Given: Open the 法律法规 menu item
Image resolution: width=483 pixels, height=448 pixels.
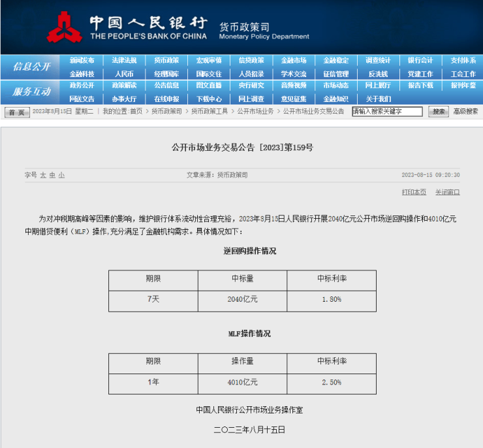Looking at the screenshot, I should pyautogui.click(x=124, y=60).
